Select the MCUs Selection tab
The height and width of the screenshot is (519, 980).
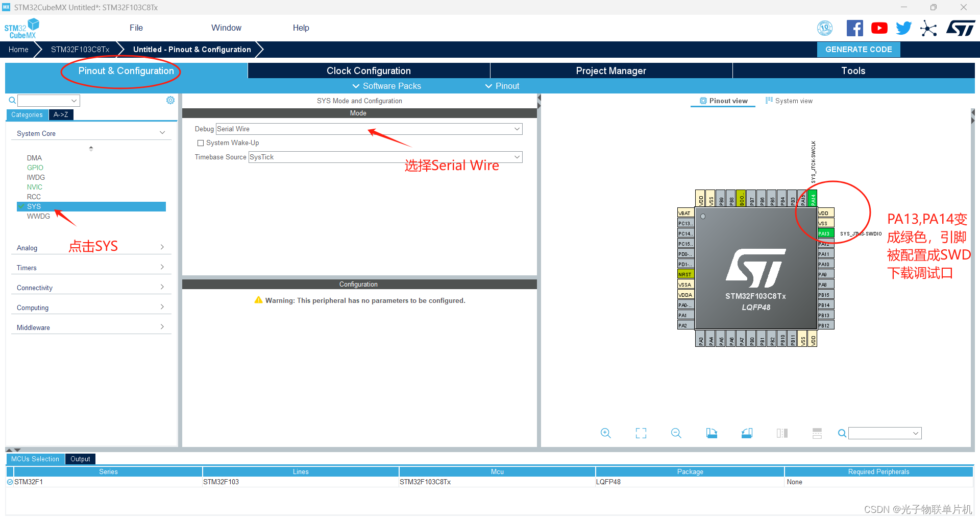(35, 459)
